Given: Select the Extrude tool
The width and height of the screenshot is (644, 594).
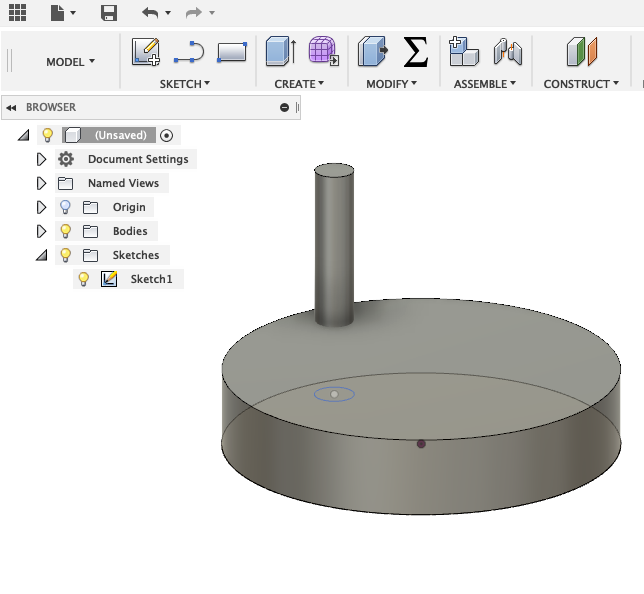Looking at the screenshot, I should point(281,51).
